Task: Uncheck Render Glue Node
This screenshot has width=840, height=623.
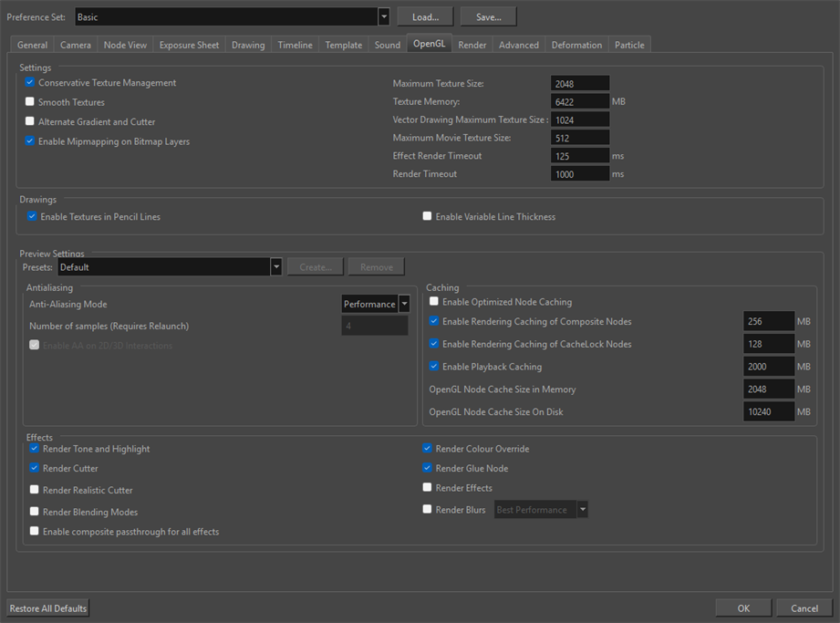Action: (x=427, y=468)
